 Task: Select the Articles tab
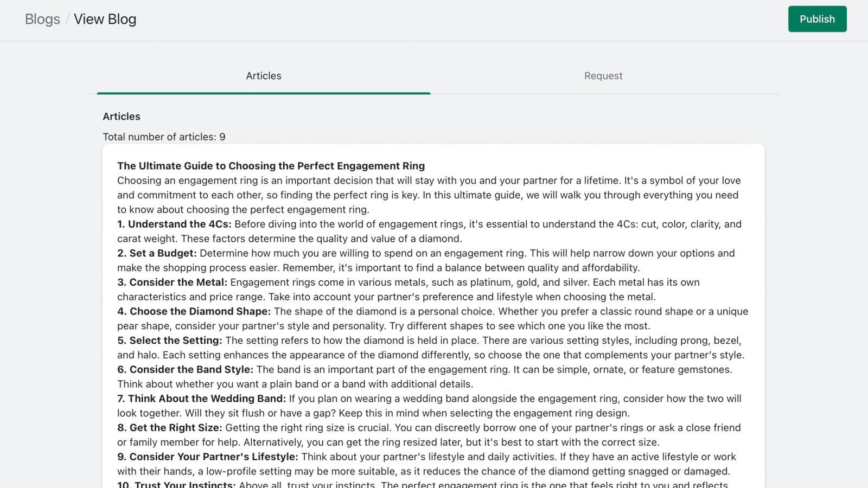coord(263,76)
